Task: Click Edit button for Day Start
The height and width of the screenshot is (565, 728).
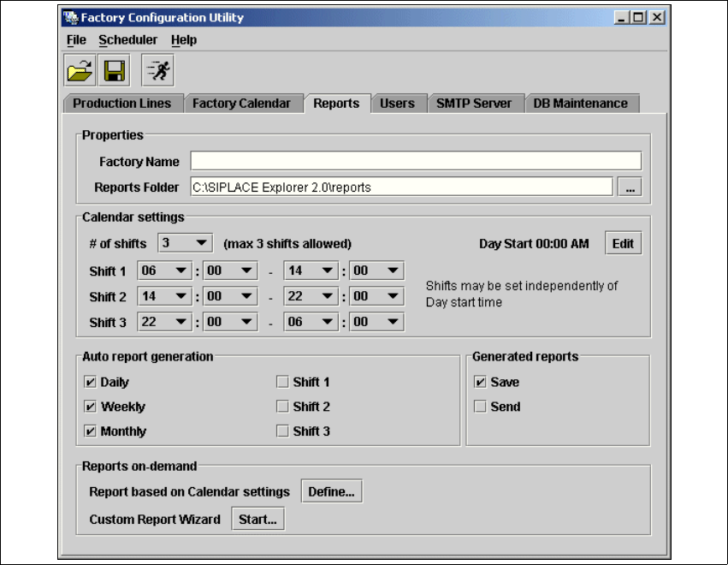Action: click(623, 243)
